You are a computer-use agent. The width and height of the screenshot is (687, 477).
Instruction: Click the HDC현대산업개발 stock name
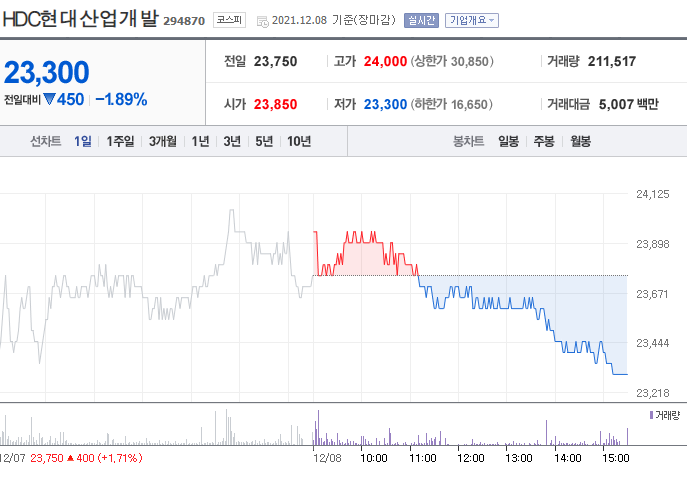tap(80, 19)
